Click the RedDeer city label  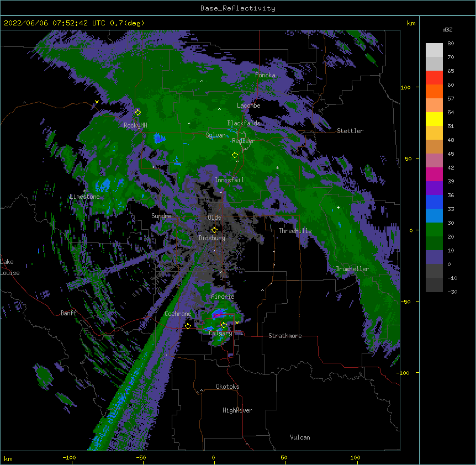(244, 141)
